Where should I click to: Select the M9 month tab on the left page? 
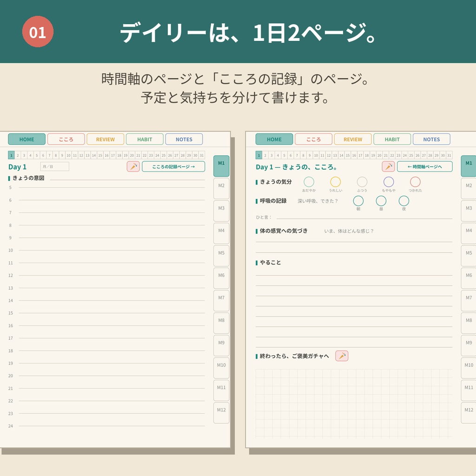[221, 346]
